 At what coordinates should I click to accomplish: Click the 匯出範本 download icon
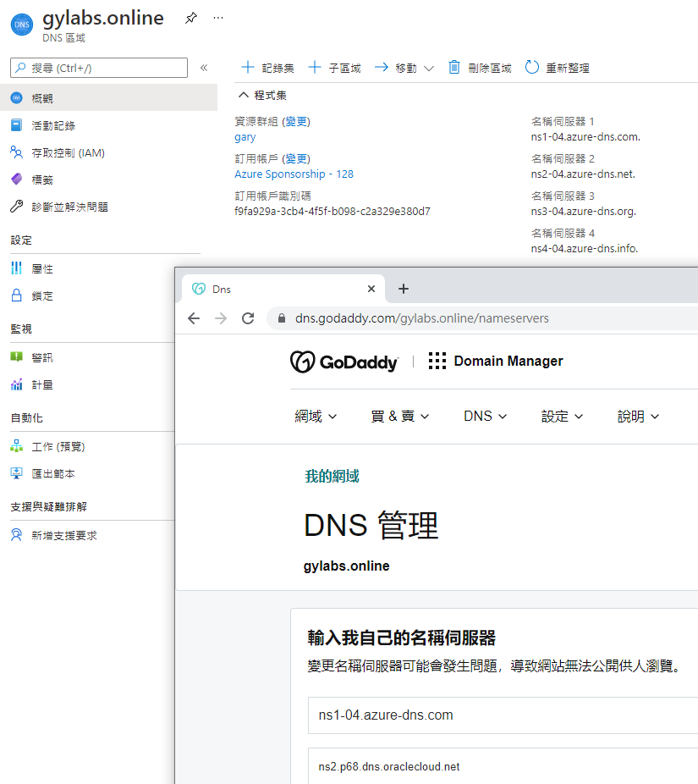pos(16,473)
